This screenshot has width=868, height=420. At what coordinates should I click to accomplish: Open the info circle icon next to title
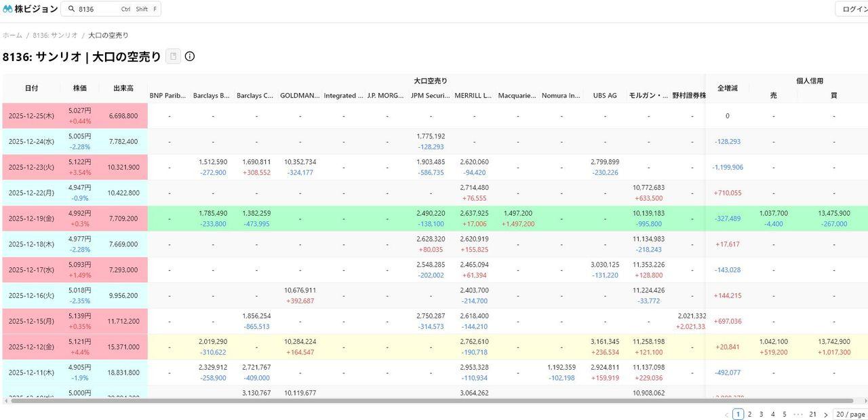[x=190, y=56]
